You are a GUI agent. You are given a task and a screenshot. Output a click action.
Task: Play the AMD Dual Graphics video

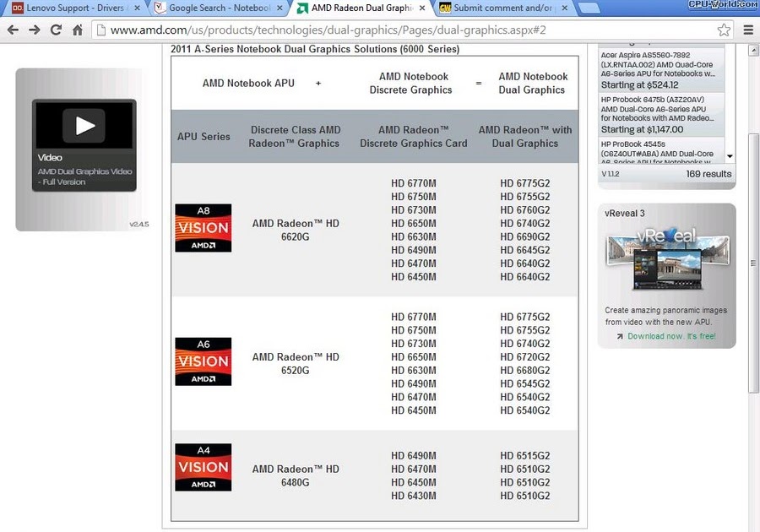(x=84, y=126)
